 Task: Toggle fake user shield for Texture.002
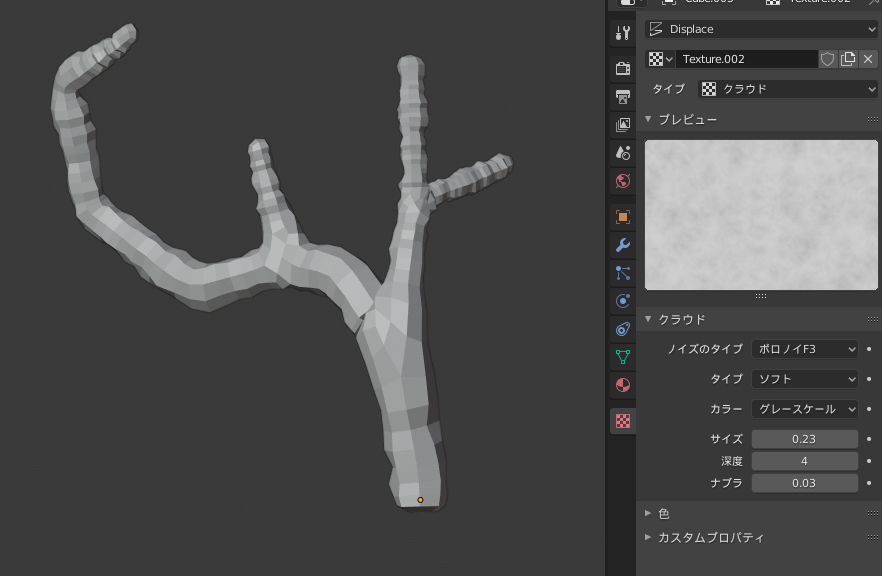pos(827,59)
